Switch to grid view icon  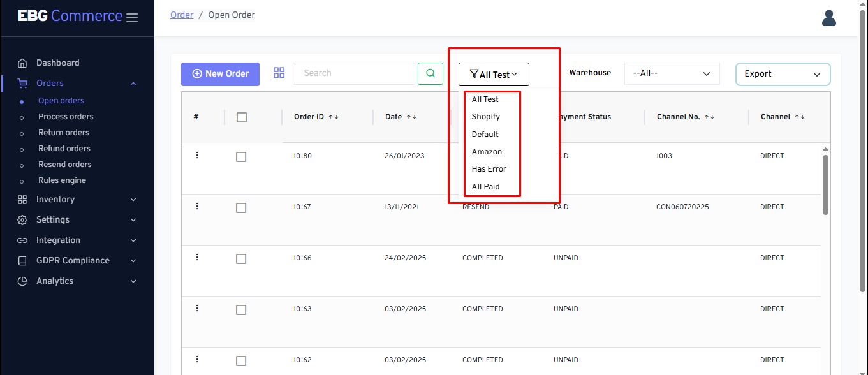pos(279,73)
